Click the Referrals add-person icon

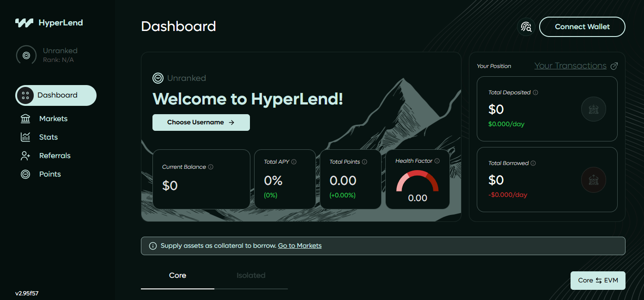pos(25,156)
